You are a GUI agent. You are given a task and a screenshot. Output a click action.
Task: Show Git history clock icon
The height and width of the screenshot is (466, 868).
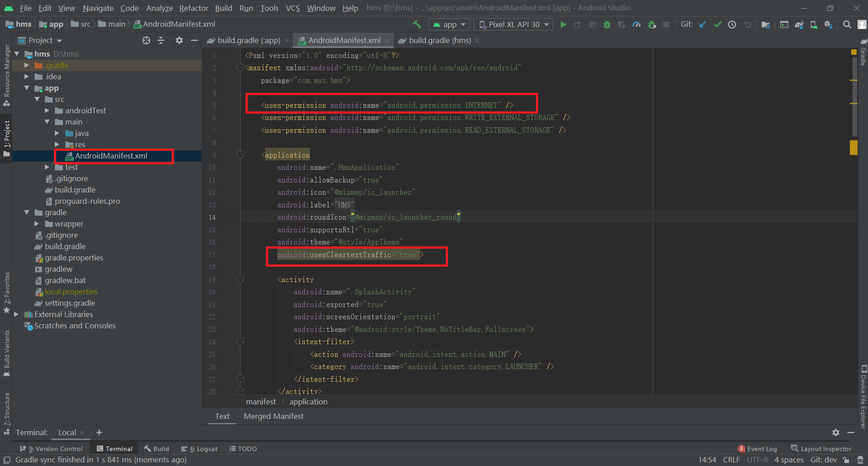[x=732, y=24]
